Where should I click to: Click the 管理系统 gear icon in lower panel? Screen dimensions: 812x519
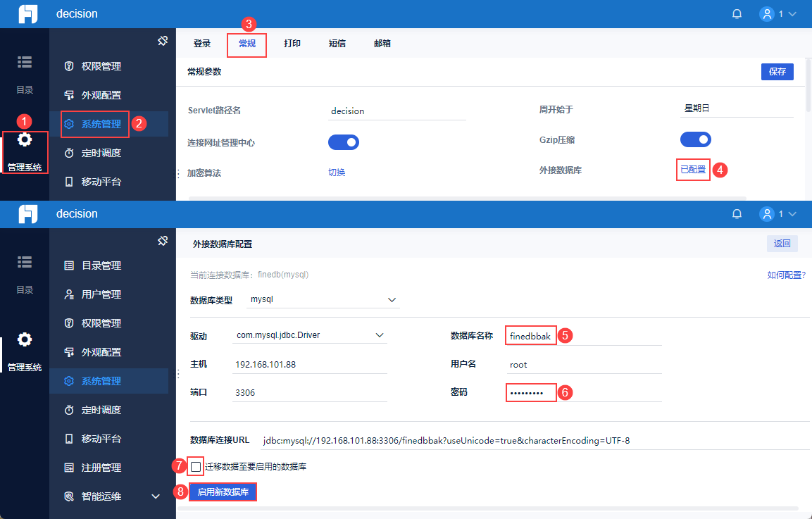pyautogui.click(x=25, y=339)
